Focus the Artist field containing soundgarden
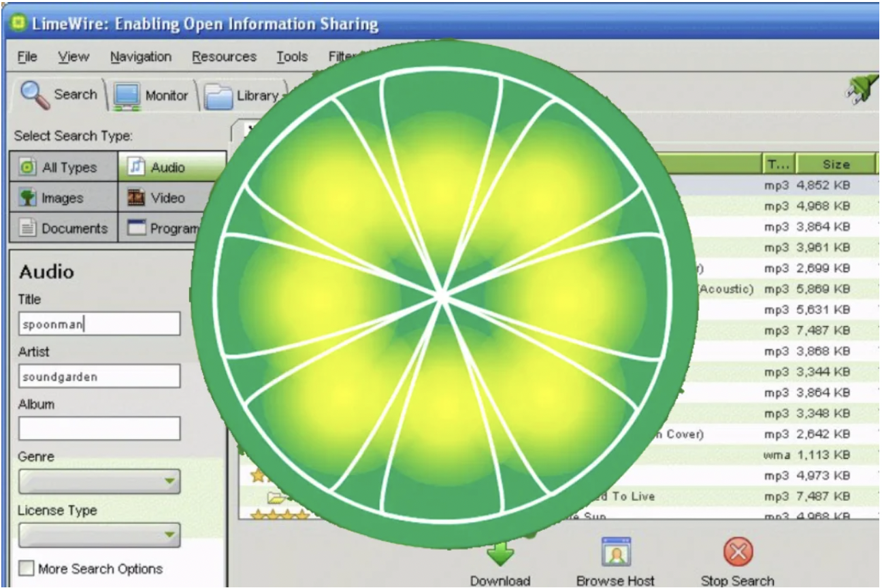This screenshot has width=882, height=588. click(99, 376)
